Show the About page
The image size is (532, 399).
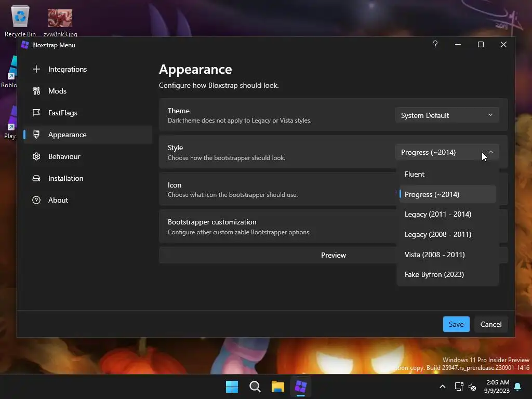pos(87,200)
